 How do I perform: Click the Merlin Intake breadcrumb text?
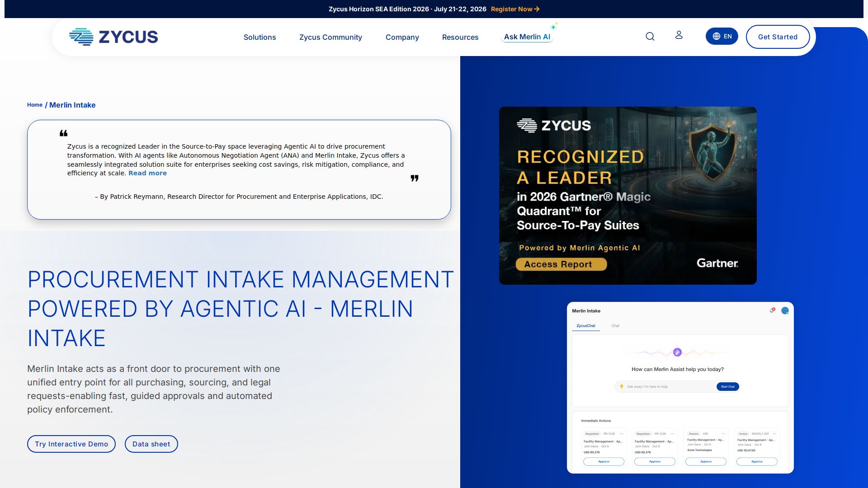click(72, 105)
